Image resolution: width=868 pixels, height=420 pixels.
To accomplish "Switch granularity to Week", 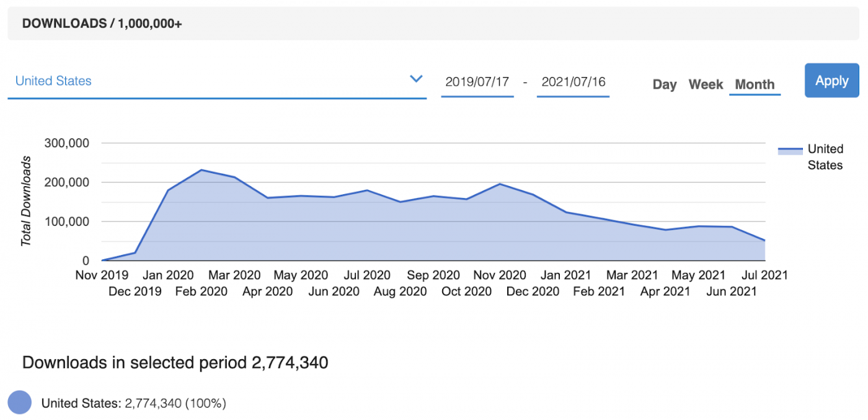I will coord(706,84).
